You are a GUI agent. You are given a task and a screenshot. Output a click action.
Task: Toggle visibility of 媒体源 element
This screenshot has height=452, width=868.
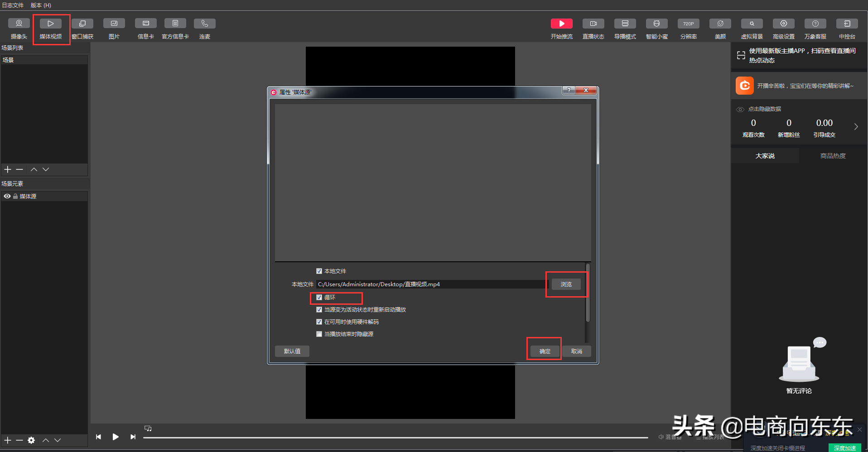pos(7,196)
